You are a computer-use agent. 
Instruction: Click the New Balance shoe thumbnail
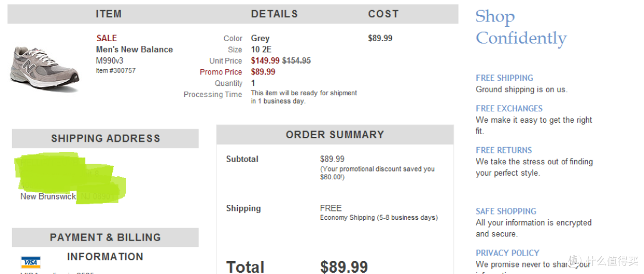[44, 68]
